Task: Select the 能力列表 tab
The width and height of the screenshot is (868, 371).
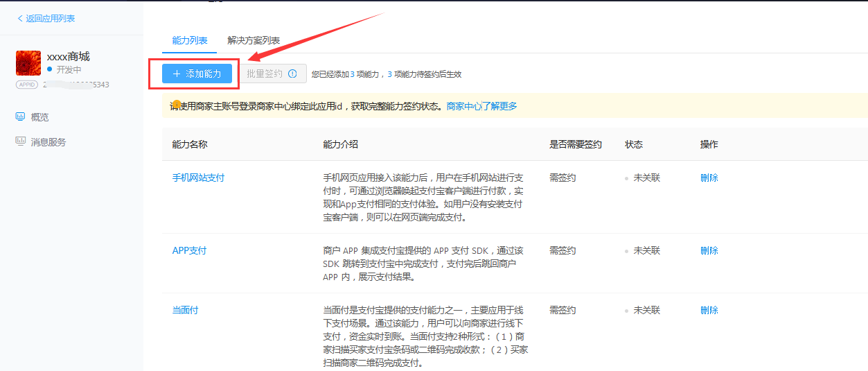Action: tap(189, 41)
